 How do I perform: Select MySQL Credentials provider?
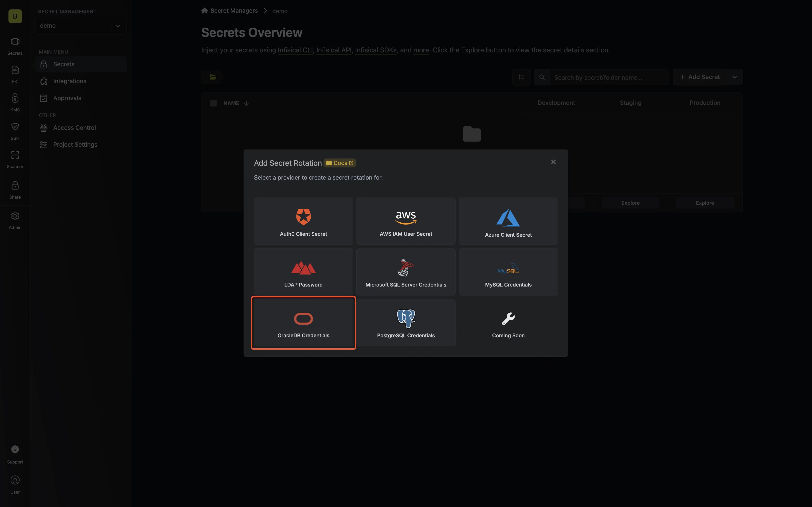508,272
